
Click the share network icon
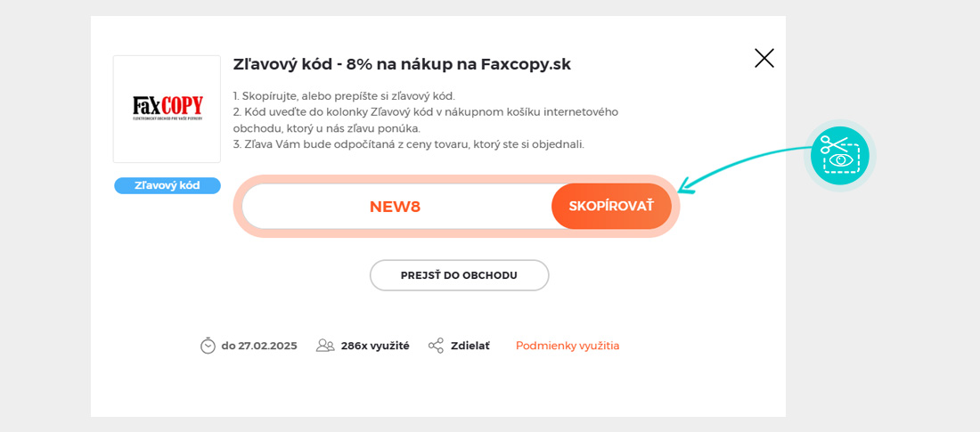(436, 346)
